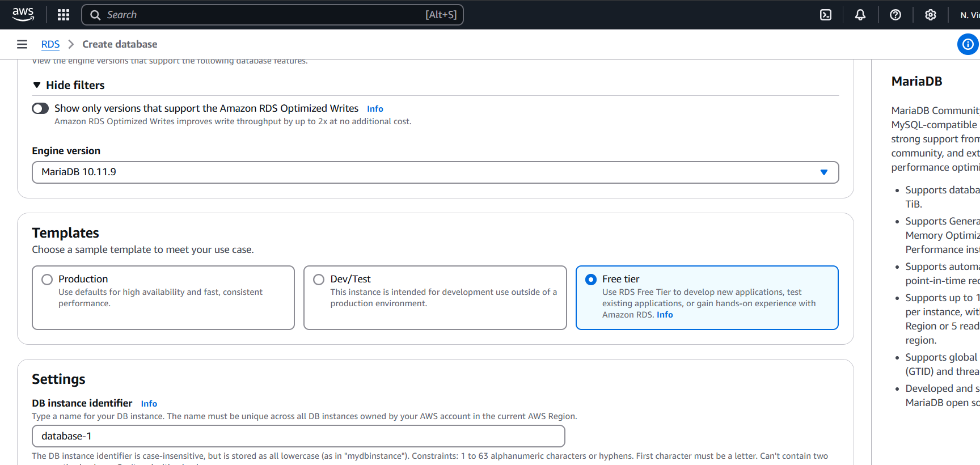Click the Settings section heading
980x465 pixels.
click(58, 379)
